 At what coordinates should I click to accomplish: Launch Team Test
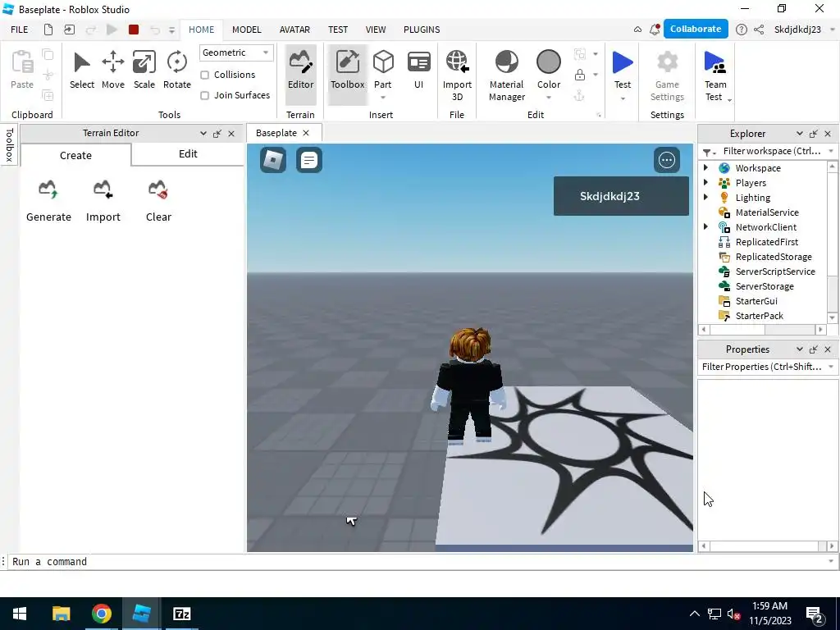715,75
